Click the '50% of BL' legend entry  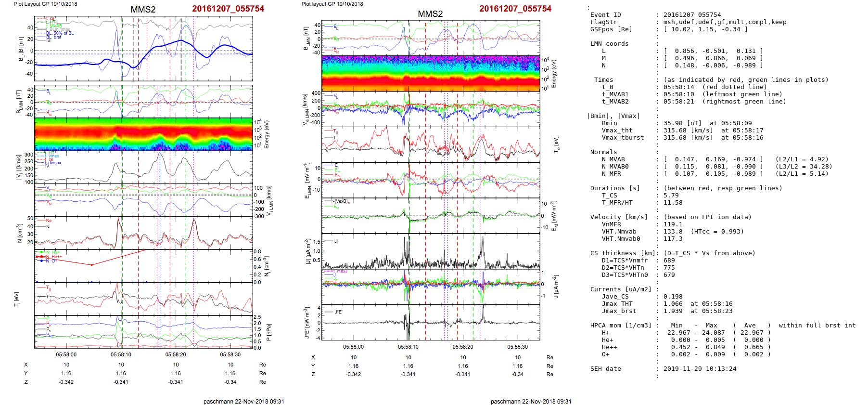tap(64, 33)
